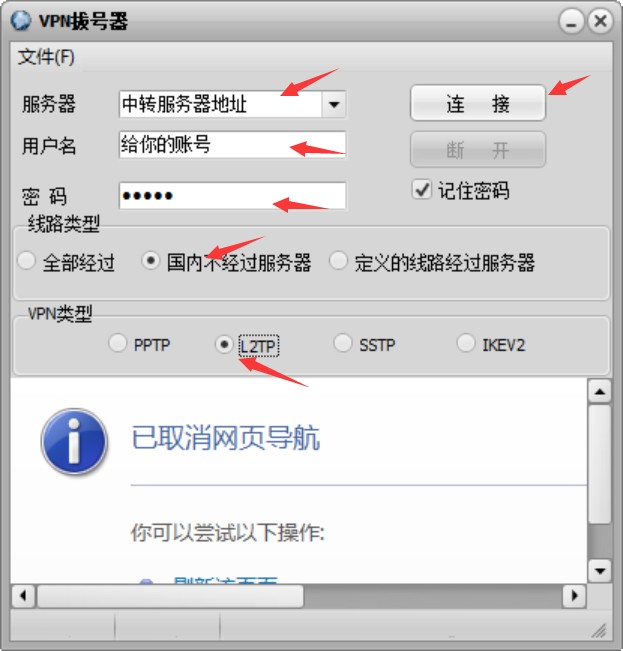Viewport: 623px width, 651px height.
Task: Select the 定义的线路经过服务器 radio option
Action: tap(338, 261)
